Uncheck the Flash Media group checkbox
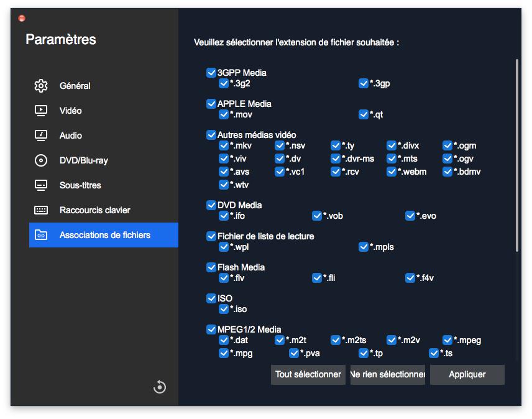 coord(211,267)
